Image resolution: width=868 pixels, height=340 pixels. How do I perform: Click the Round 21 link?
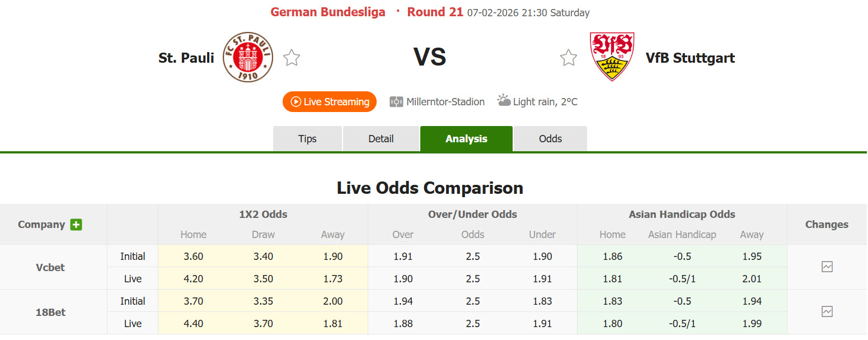(435, 11)
